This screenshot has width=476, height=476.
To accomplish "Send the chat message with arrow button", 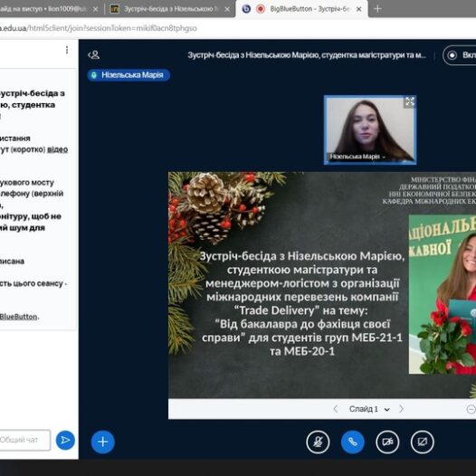I will click(65, 440).
